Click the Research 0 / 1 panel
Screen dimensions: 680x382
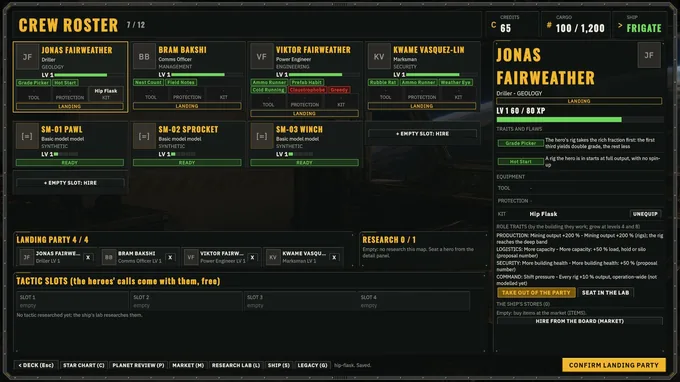pos(423,250)
